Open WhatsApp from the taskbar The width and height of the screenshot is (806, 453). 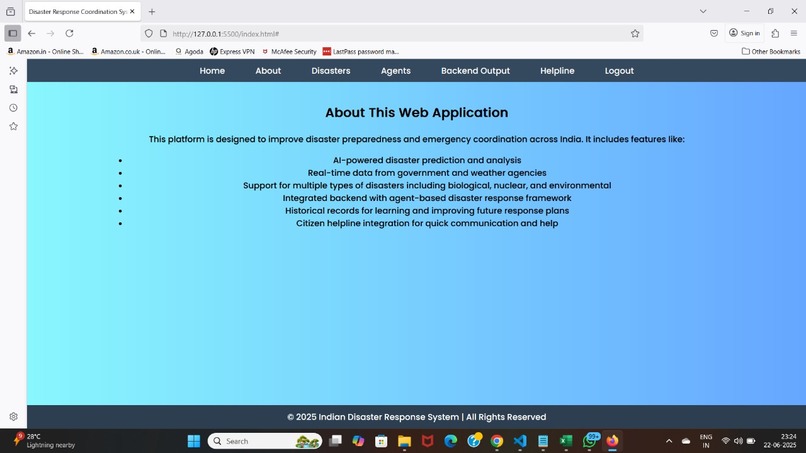[590, 441]
